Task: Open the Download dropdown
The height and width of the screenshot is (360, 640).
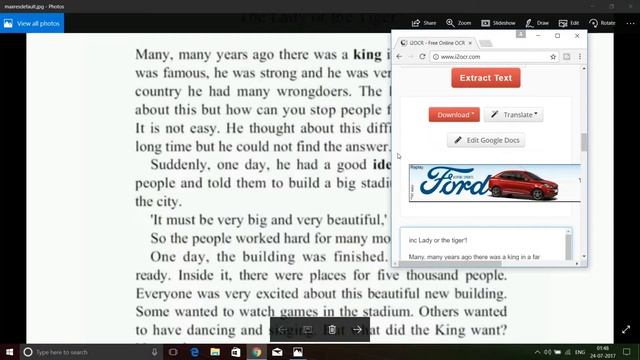Action: 454,115
